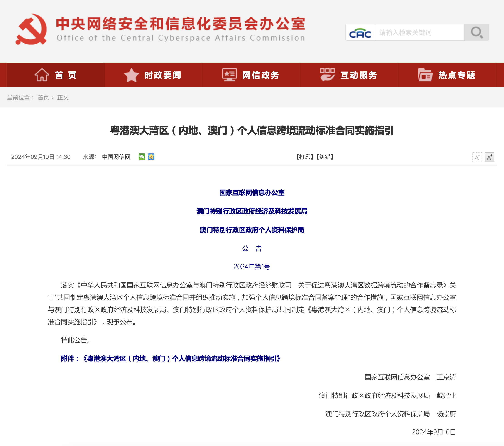Viewport: 504px width, 446px height.
Task: Click the folder icon for 热点专题
Action: 425,75
